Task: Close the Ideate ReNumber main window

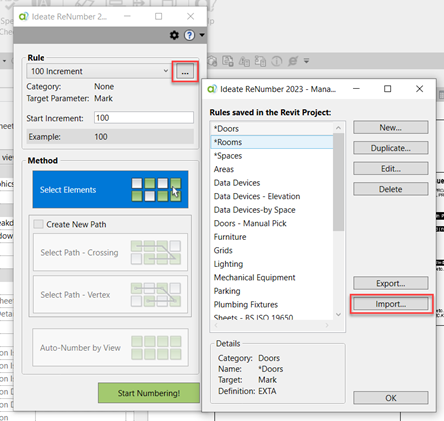Action: click(190, 16)
